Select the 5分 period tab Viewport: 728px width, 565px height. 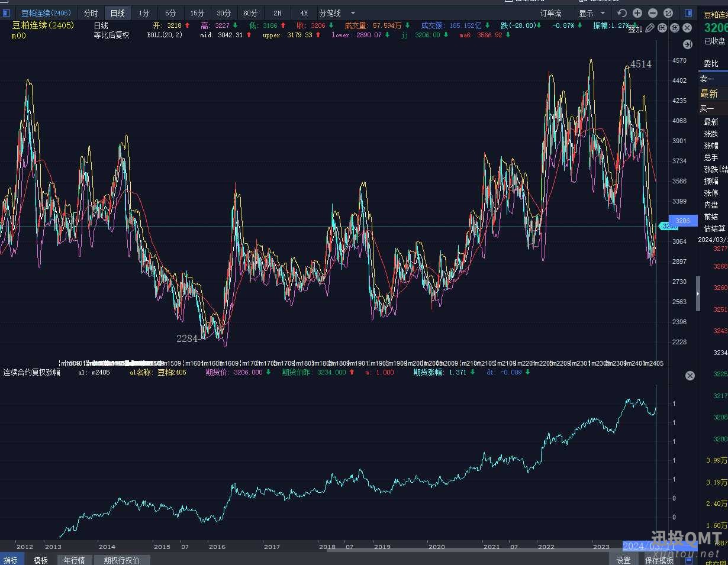click(x=170, y=13)
